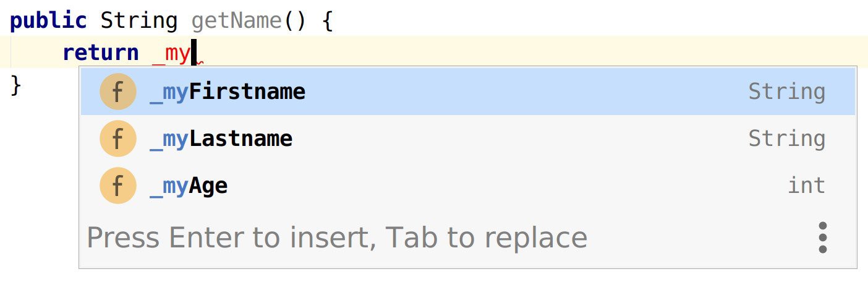Click the String type label of _myLastname

click(786, 139)
